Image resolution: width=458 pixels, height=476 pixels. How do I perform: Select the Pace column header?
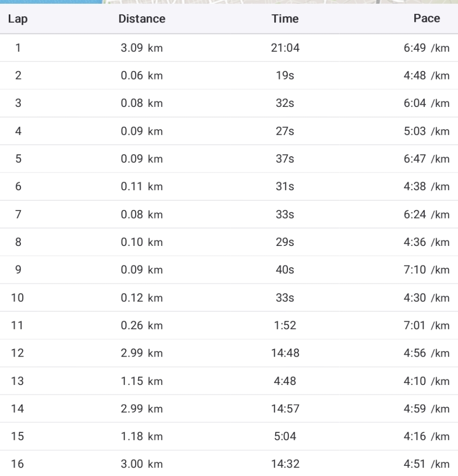427,19
